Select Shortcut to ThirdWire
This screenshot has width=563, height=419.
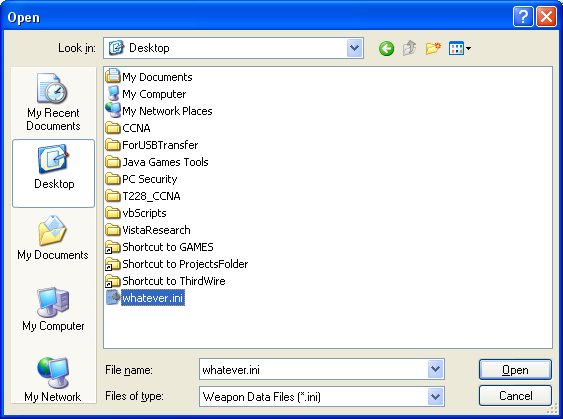click(x=166, y=281)
